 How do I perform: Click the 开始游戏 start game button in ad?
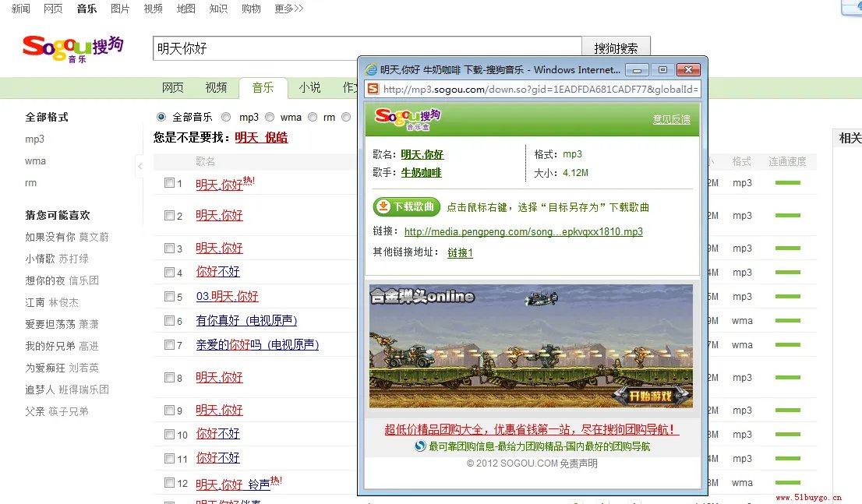[652, 397]
